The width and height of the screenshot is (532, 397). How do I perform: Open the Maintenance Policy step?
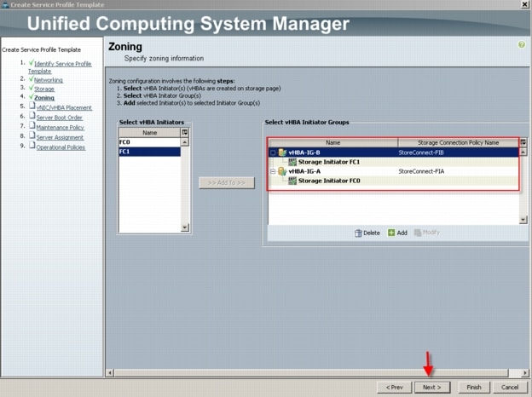(60, 127)
